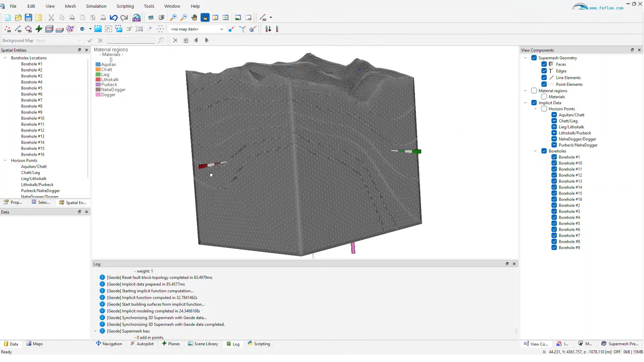Click the Open file folder icon
Screen dimensions: 644x362
click(18, 18)
